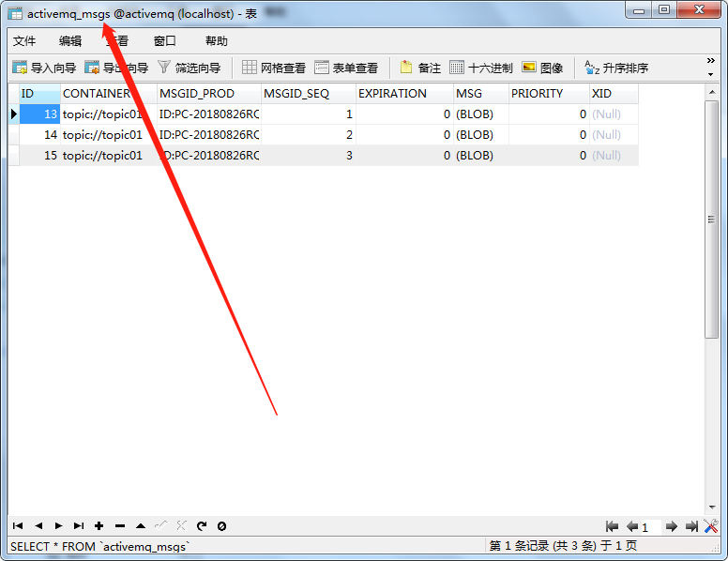Image resolution: width=728 pixels, height=561 pixels.
Task: Click the ID column header
Action: [x=40, y=94]
